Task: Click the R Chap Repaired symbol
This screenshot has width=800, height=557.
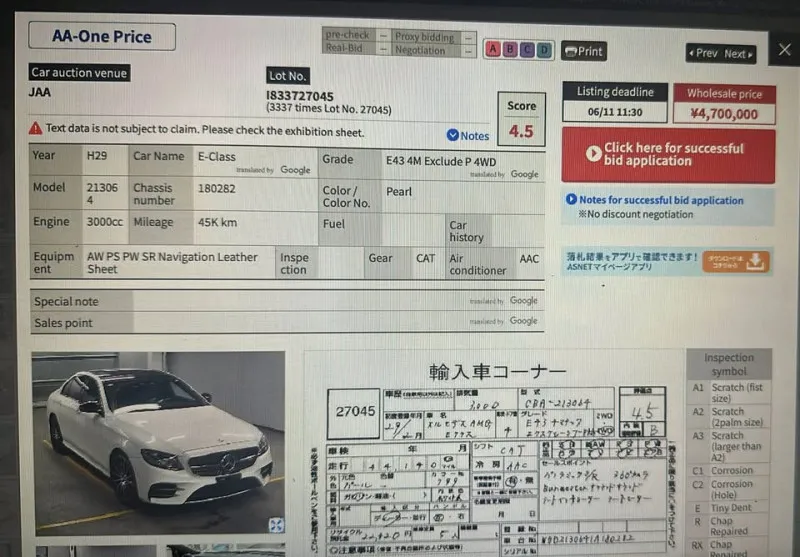Action: pos(729,526)
